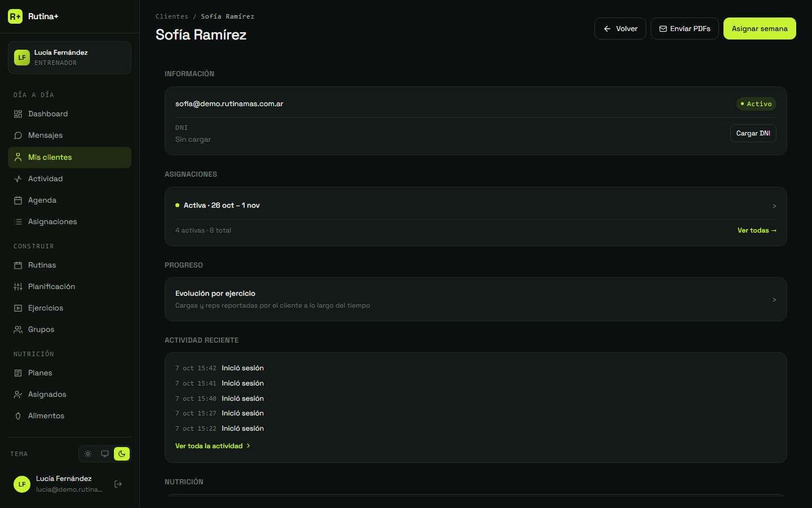The width and height of the screenshot is (812, 508).
Task: Open Ejercicios via the play-square icon
Action: click(x=18, y=308)
